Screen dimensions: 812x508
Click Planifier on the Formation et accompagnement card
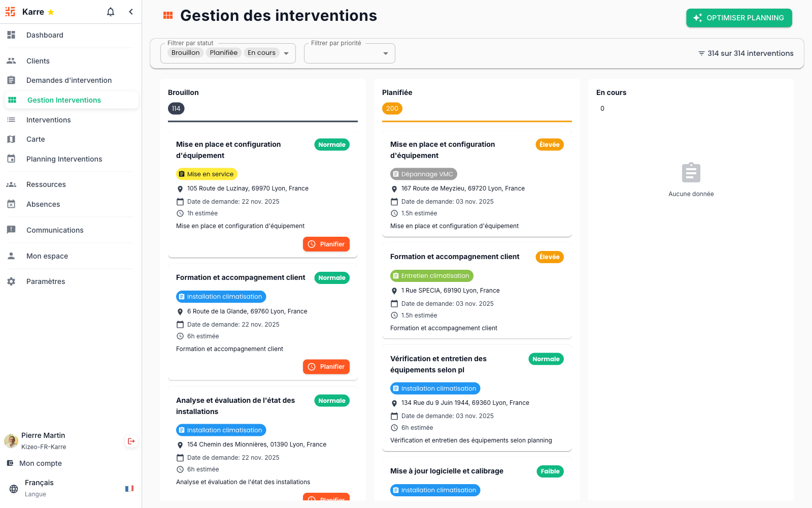click(x=326, y=366)
